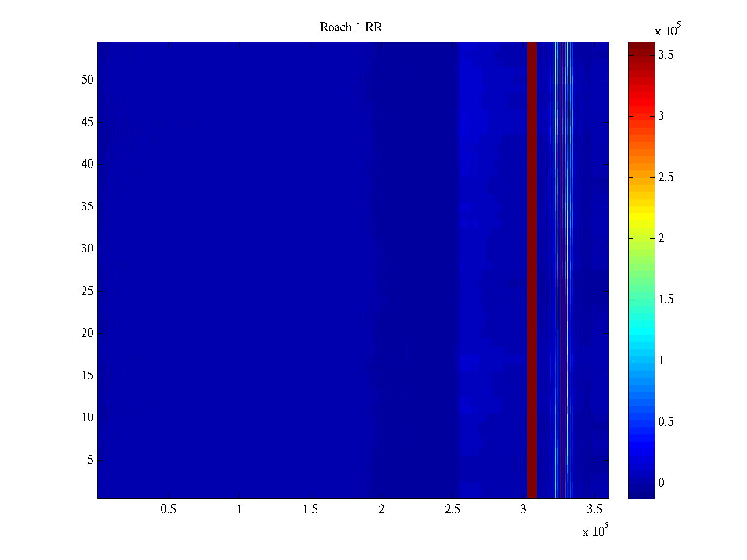Image resolution: width=747 pixels, height=560 pixels.
Task: Select the dark red top of the colorbar
Action: 641,47
